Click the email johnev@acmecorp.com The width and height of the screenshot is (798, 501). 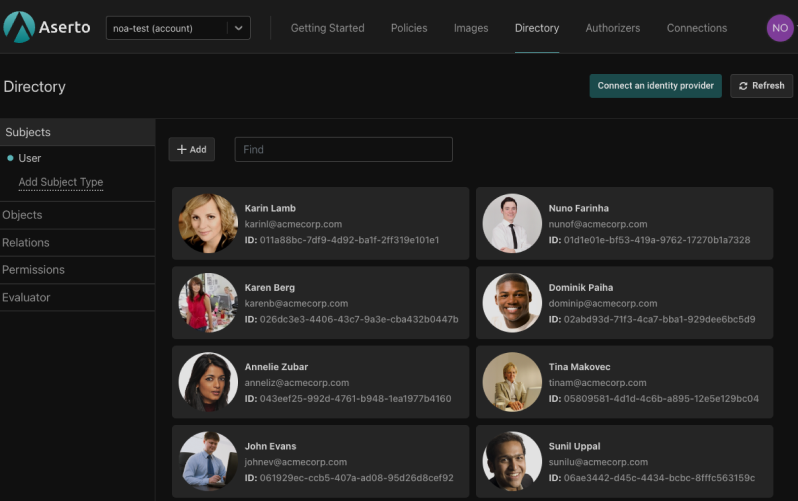point(296,462)
